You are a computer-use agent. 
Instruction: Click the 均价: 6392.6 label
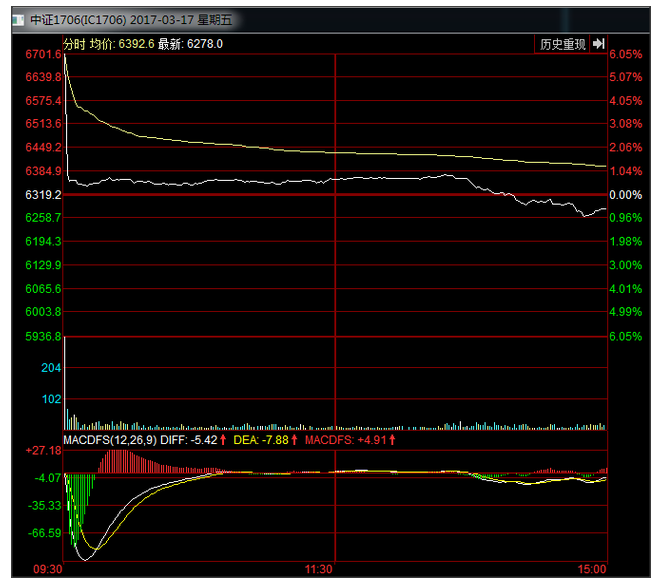tap(122, 44)
